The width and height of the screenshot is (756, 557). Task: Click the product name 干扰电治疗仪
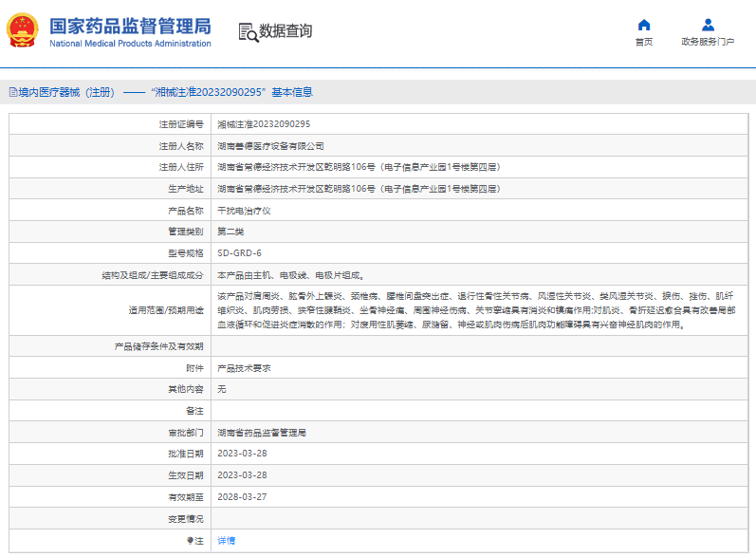(244, 210)
